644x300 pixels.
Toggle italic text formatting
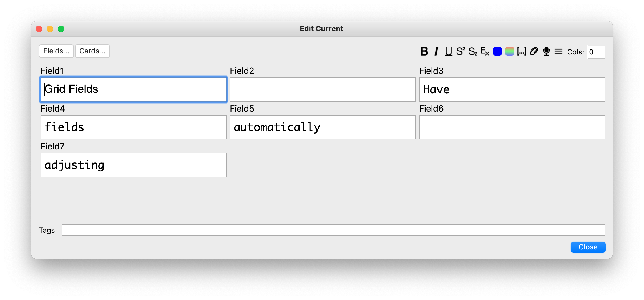point(436,51)
